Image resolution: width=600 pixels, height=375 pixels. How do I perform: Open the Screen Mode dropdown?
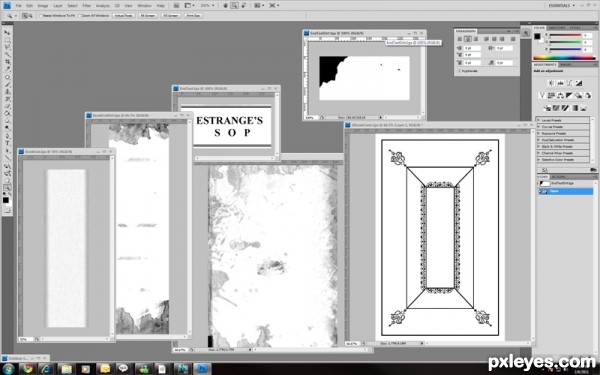pyautogui.click(x=274, y=5)
